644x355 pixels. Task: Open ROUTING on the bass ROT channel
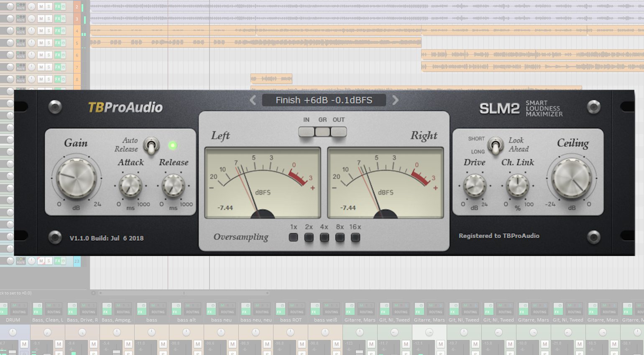pyautogui.click(x=296, y=312)
